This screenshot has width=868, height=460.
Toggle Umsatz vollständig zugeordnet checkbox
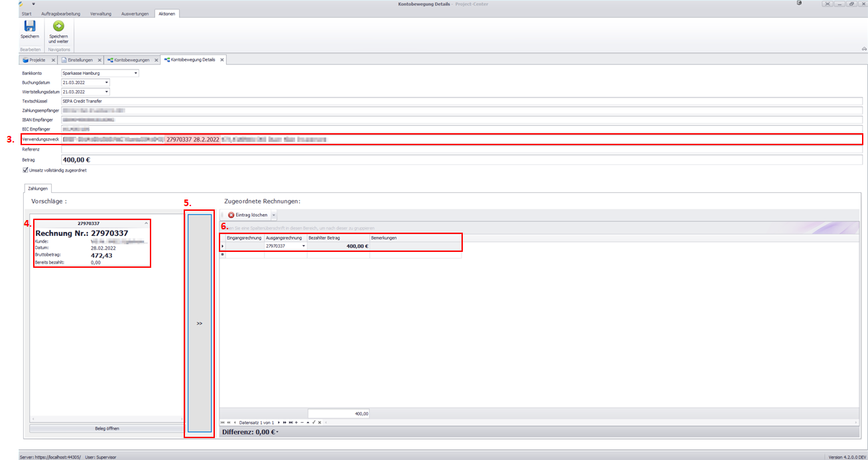pos(25,170)
